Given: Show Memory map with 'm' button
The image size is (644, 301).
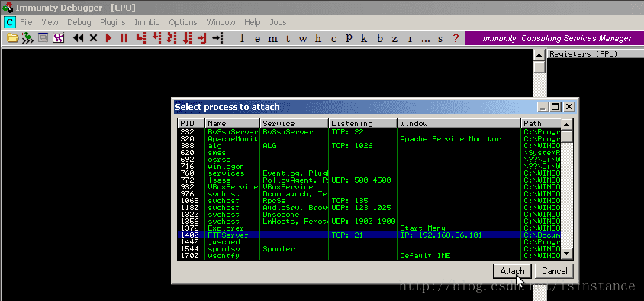Looking at the screenshot, I should (x=272, y=39).
